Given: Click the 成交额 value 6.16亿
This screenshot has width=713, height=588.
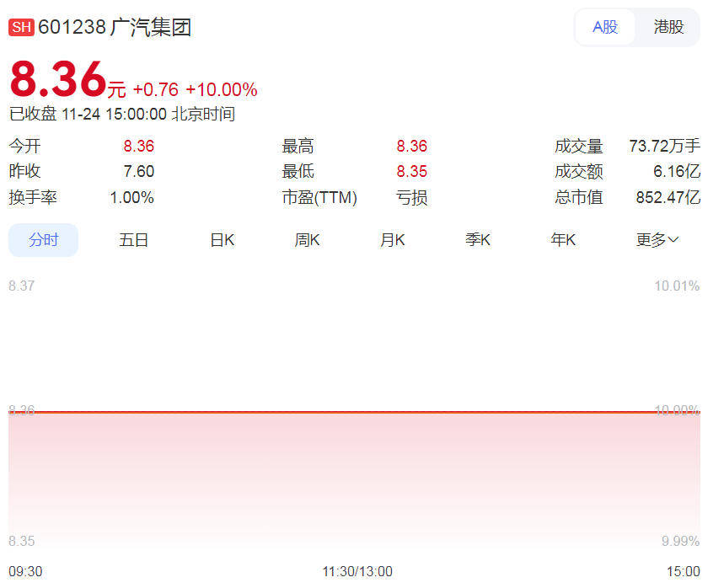Looking at the screenshot, I should pos(677,171).
